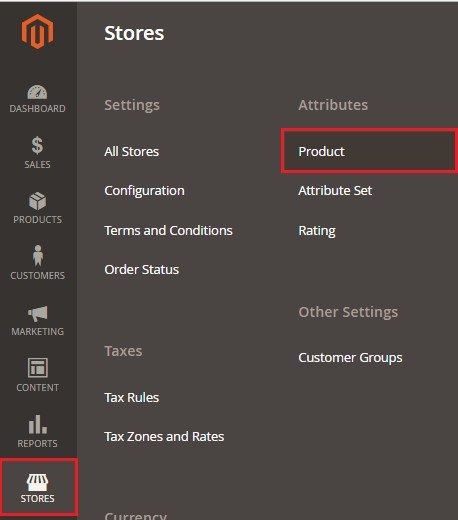Click the Magento logo icon
Image resolution: width=458 pixels, height=520 pixels.
tap(37, 32)
